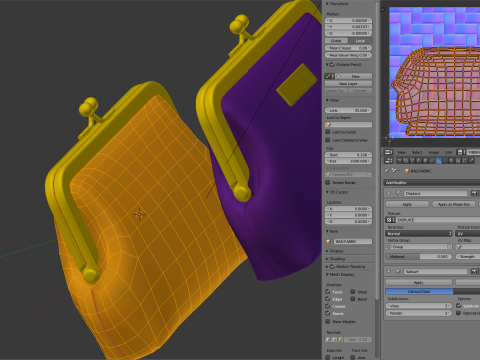Image resolution: width=480 pixels, height=360 pixels.
Task: Expand the Shading panel
Action: [327, 259]
